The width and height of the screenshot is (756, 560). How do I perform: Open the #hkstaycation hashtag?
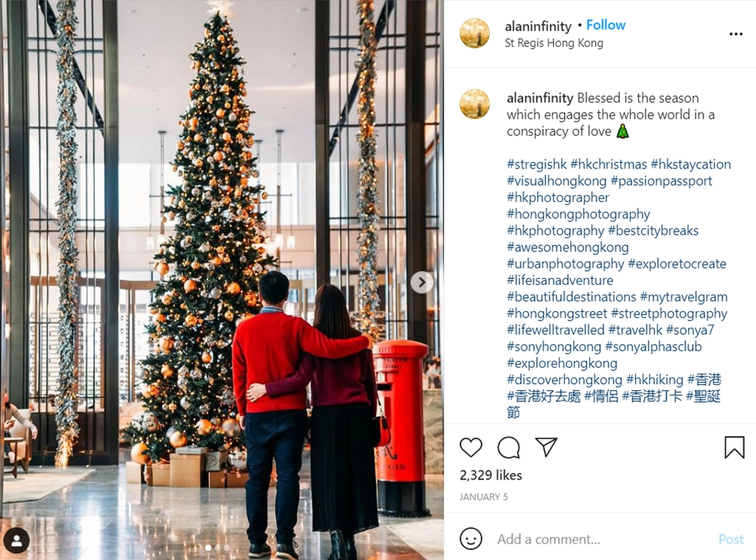coord(691,164)
